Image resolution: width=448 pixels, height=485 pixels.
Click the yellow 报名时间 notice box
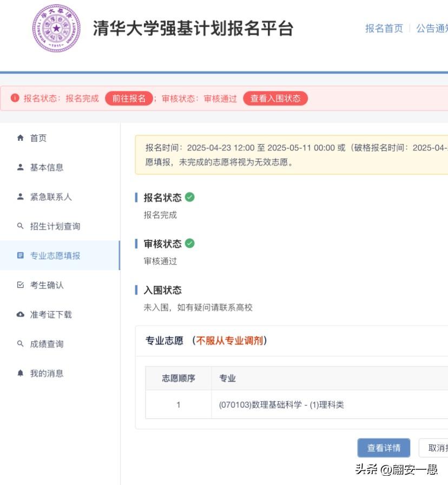coord(292,155)
